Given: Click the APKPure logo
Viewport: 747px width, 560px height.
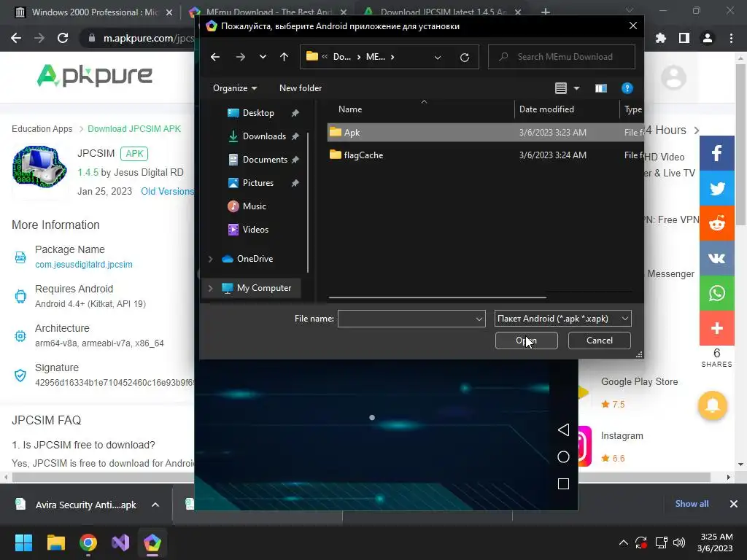Looking at the screenshot, I should point(95,76).
